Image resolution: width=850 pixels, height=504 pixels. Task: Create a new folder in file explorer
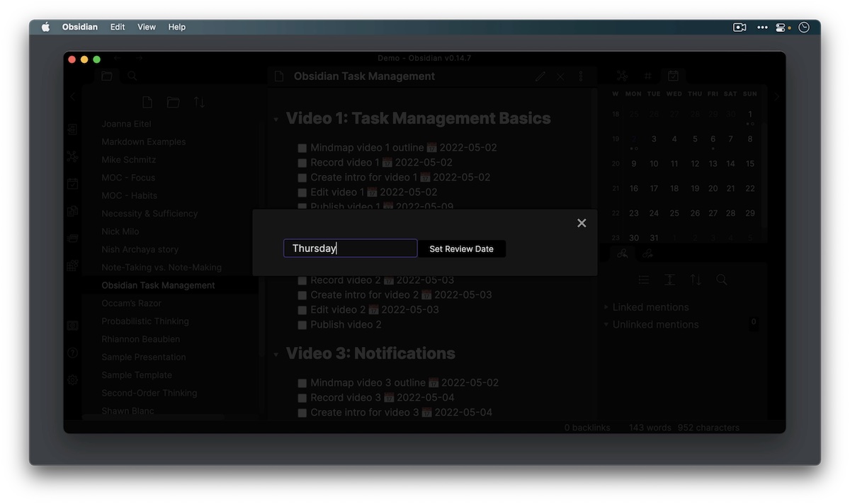173,103
